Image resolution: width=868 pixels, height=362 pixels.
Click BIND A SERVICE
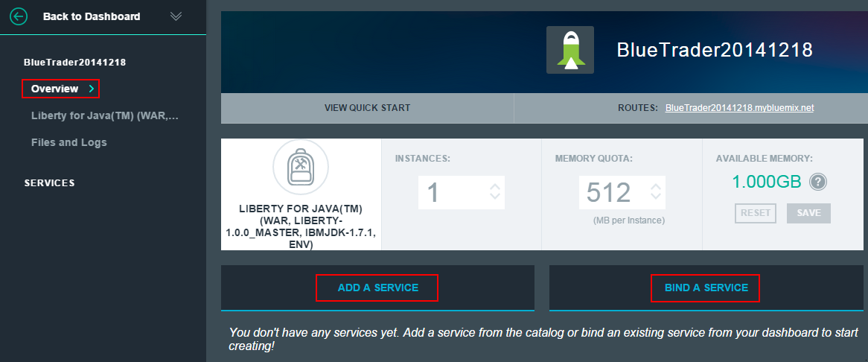coord(706,288)
